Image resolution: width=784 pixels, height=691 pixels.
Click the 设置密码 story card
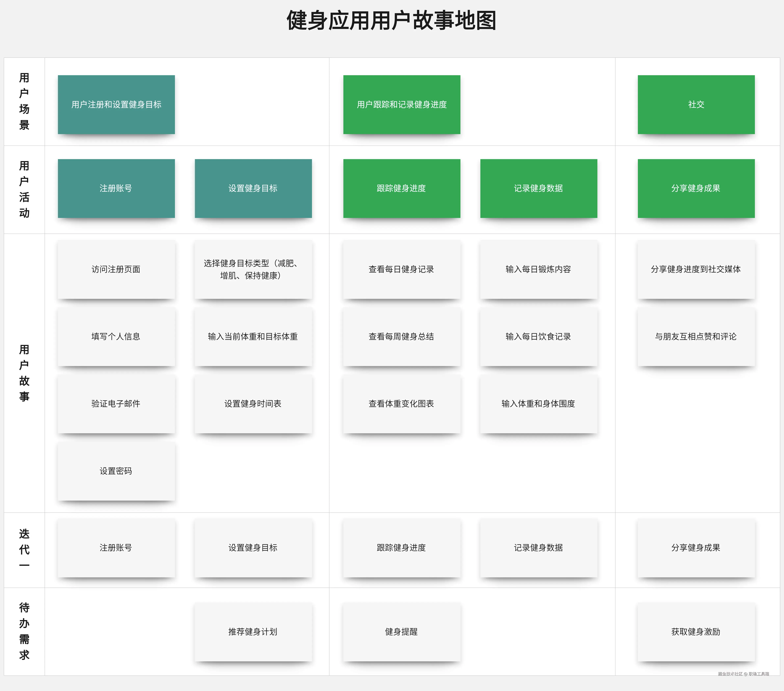point(116,471)
